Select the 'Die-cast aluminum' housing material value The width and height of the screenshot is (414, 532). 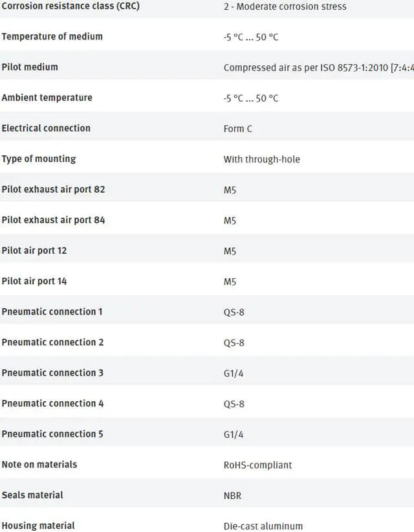click(263, 526)
